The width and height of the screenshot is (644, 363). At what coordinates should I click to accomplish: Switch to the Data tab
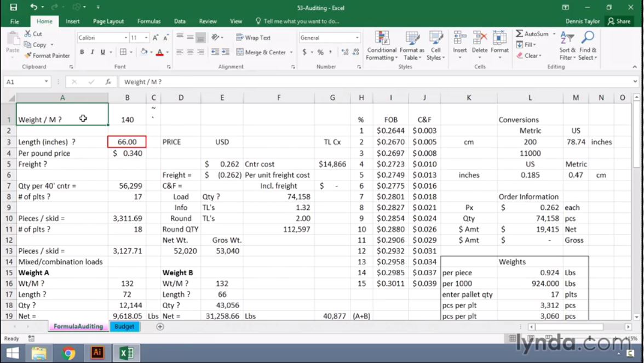tap(180, 21)
